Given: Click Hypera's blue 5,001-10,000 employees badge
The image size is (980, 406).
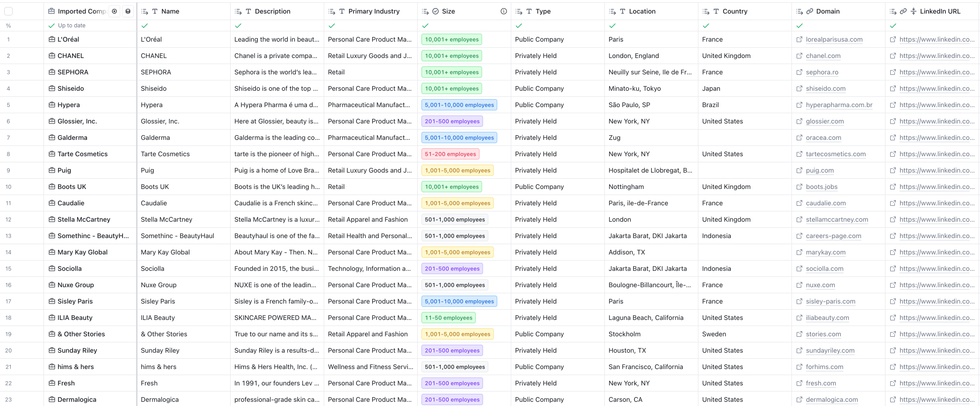Looking at the screenshot, I should (459, 105).
